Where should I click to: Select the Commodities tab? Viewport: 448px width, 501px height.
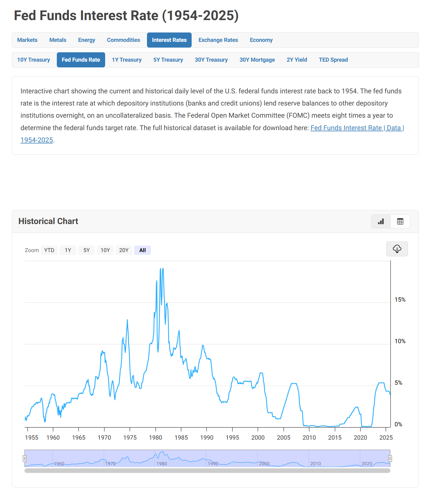(123, 40)
